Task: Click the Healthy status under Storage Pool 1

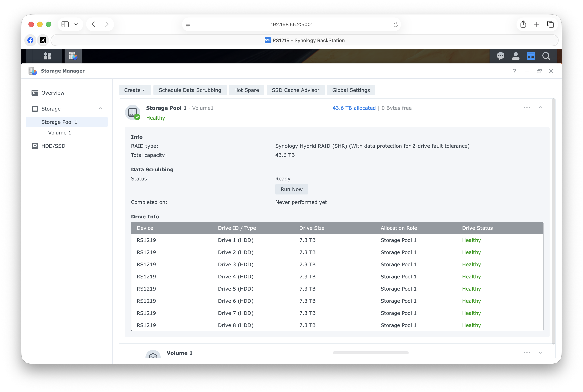Action: point(156,118)
